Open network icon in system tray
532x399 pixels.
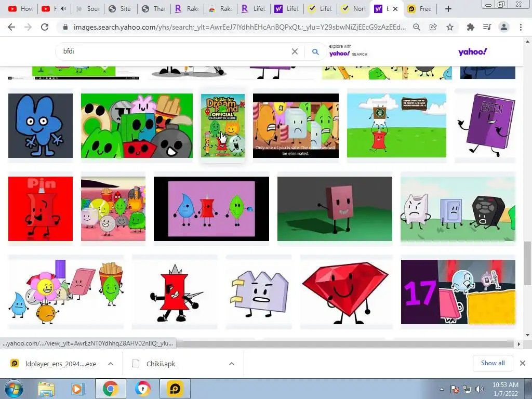[x=467, y=389]
